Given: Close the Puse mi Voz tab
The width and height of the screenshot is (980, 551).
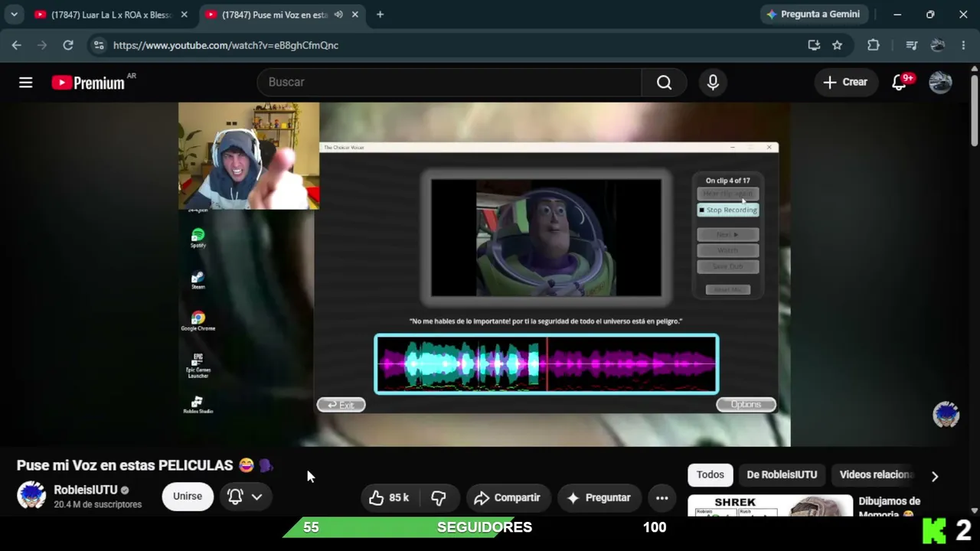Looking at the screenshot, I should (354, 15).
